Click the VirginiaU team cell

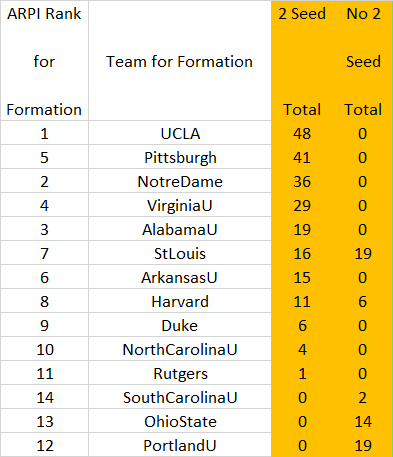click(180, 205)
